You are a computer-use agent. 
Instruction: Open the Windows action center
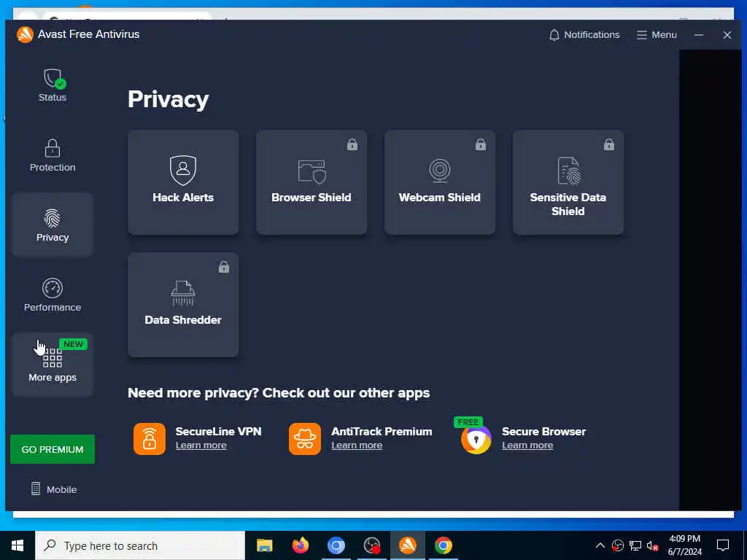[723, 545]
